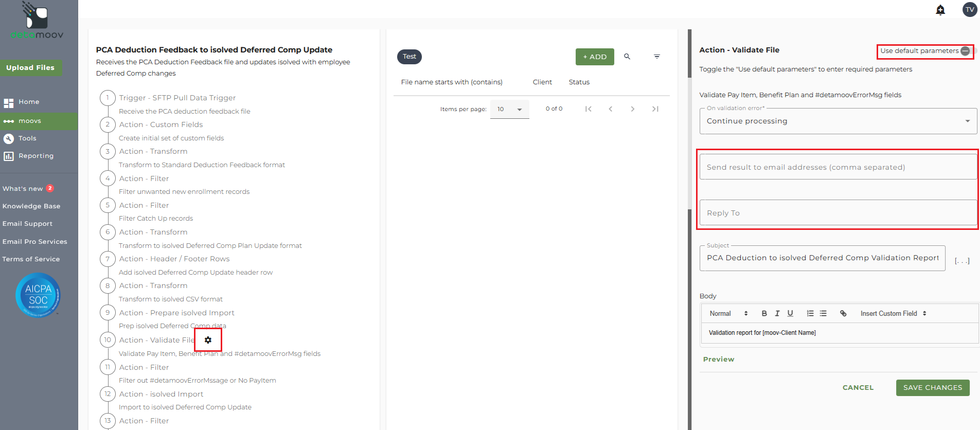980x430 pixels.
Task: Select step 3 Transform to Standard Deduction
Action: (x=153, y=151)
